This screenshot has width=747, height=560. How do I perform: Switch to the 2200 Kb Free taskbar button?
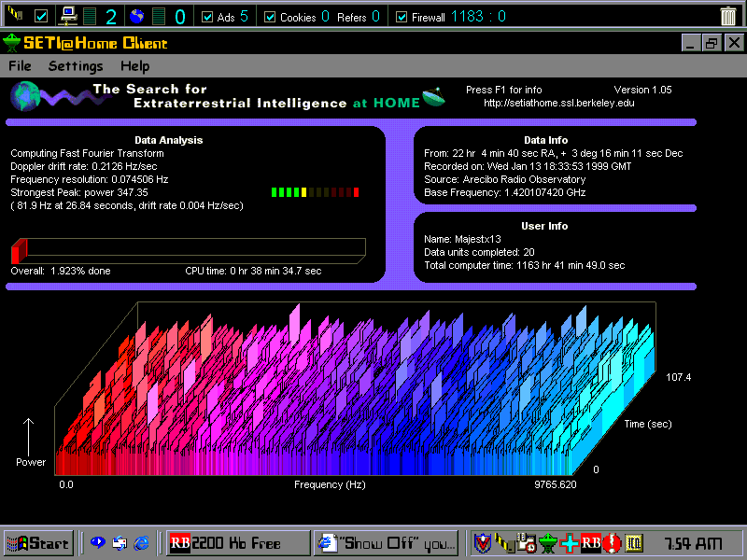pyautogui.click(x=237, y=543)
